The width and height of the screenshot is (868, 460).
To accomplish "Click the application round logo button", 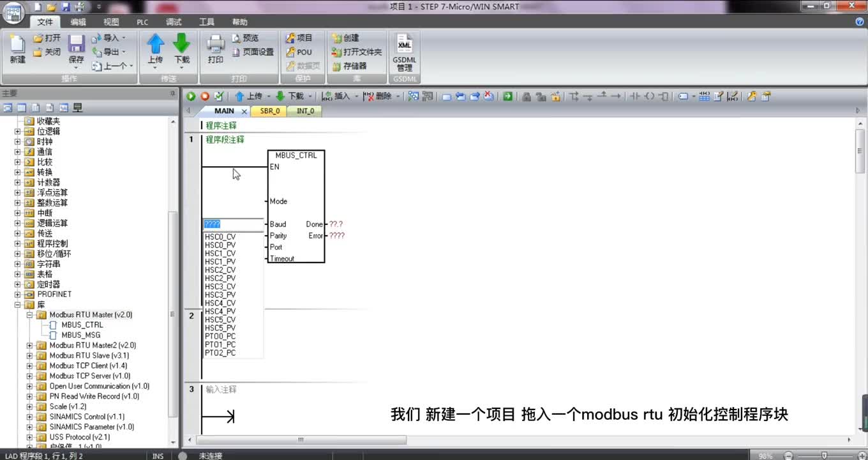I will (14, 14).
